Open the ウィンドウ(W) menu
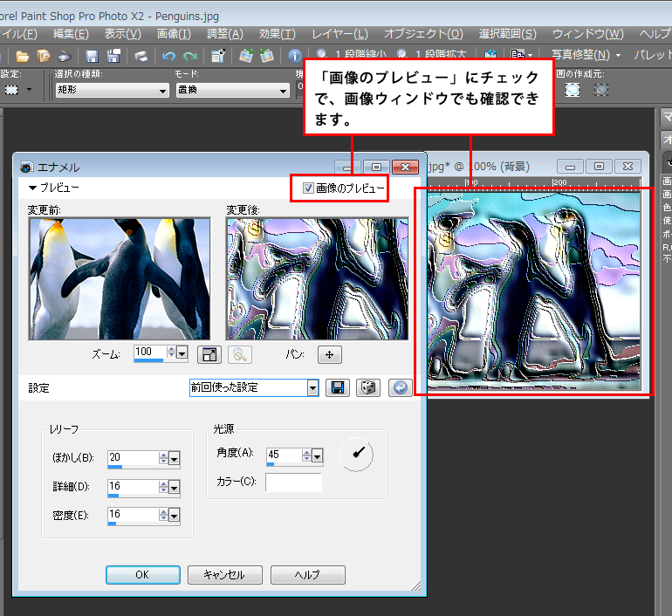The height and width of the screenshot is (616, 672). point(587,34)
